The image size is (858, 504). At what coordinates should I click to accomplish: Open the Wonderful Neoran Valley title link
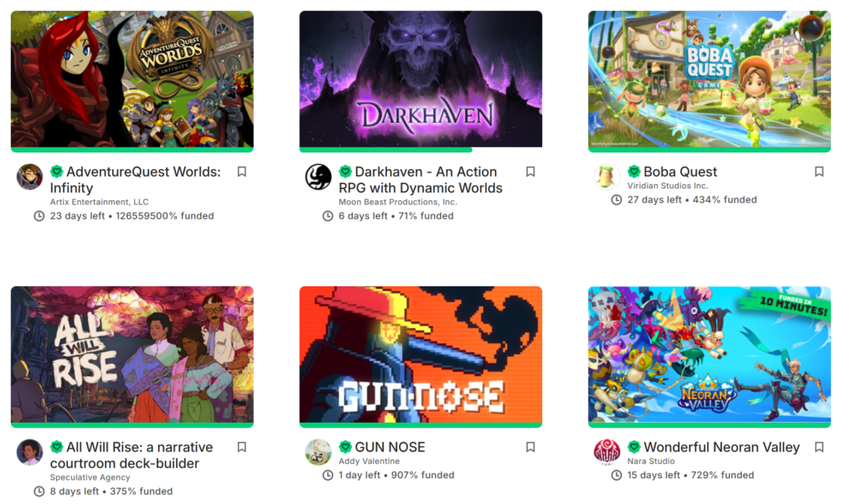click(x=721, y=447)
